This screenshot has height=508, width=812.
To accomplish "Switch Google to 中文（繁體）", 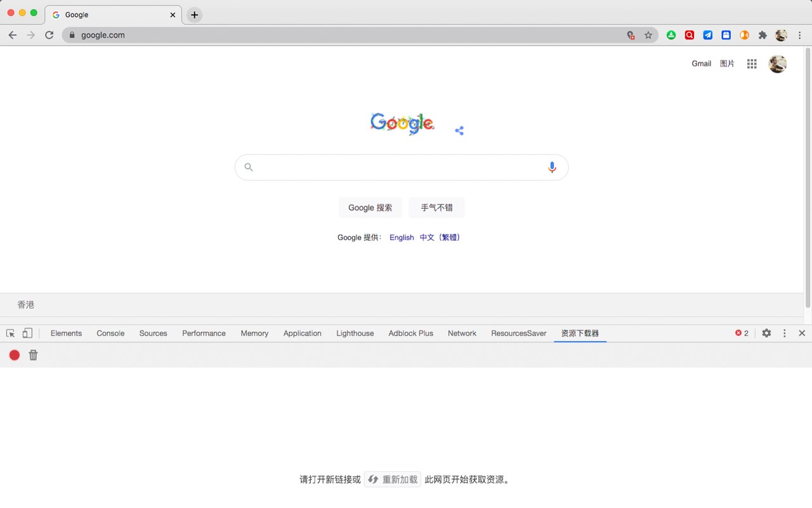I will [x=440, y=237].
